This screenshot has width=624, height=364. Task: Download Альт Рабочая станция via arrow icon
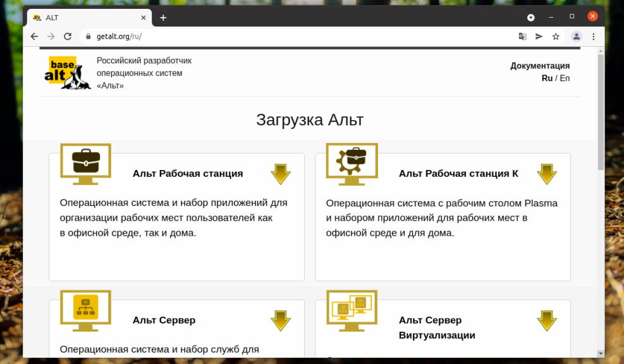(x=281, y=173)
